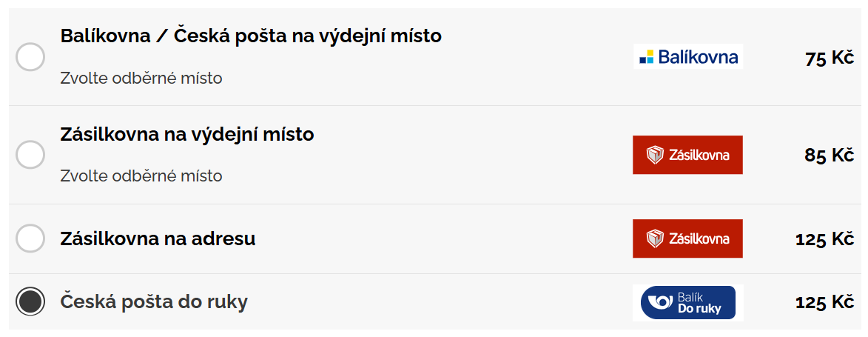Image resolution: width=868 pixels, height=337 pixels.
Task: Click the package box icon in na adresu Zásilkovna logo
Action: tap(655, 239)
